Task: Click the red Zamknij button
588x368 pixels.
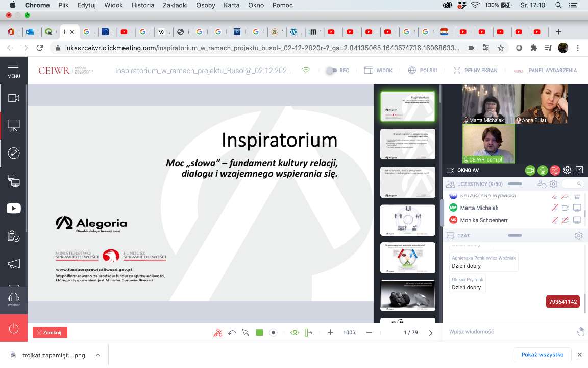Action: coord(50,333)
